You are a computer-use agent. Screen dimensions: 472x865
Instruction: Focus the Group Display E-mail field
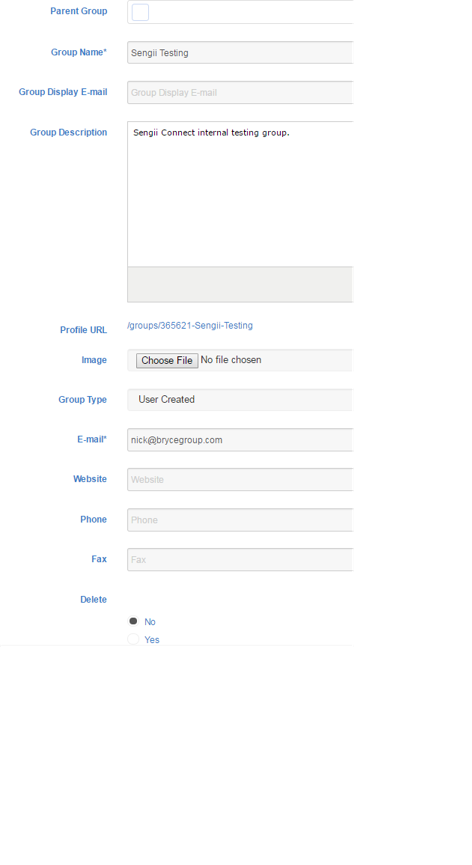[x=240, y=92]
